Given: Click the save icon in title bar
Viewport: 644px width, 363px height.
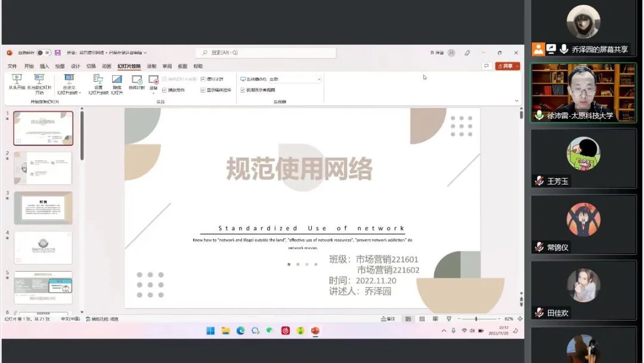Looking at the screenshot, I should pyautogui.click(x=58, y=53).
